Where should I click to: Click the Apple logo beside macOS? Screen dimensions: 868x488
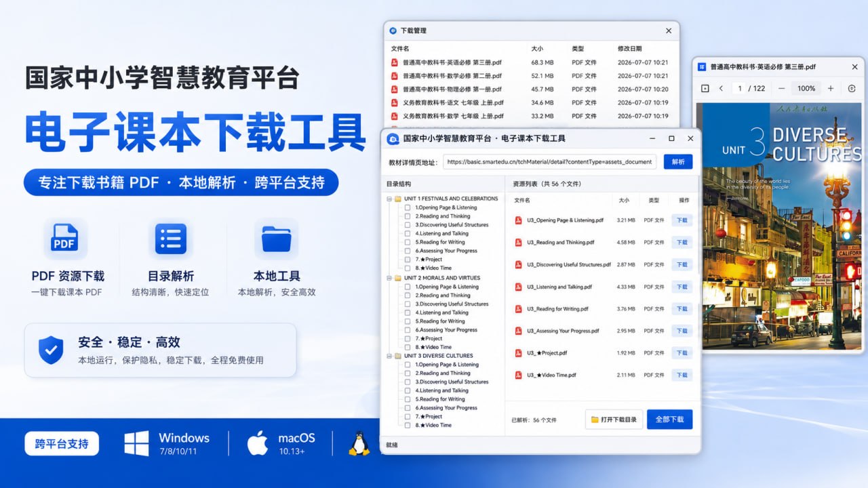[x=257, y=443]
